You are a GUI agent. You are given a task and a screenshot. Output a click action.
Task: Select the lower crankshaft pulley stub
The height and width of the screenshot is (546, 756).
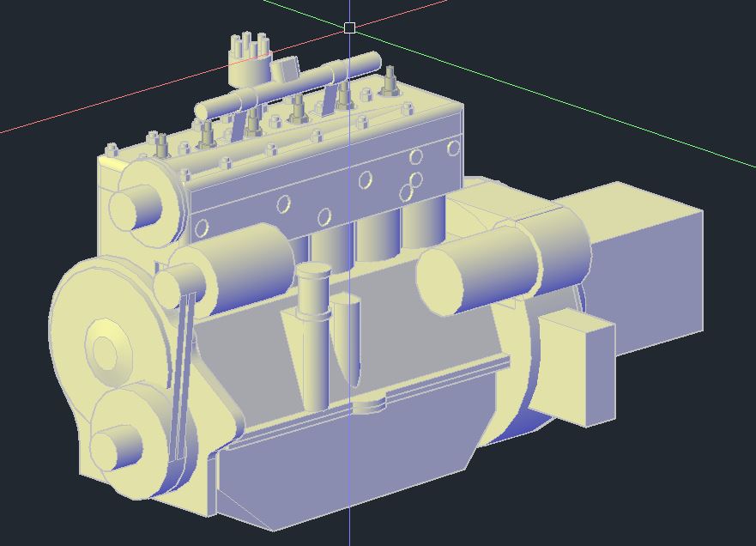(116, 447)
